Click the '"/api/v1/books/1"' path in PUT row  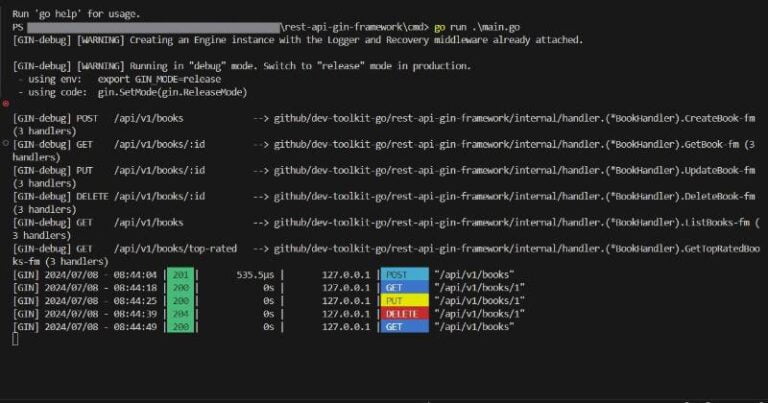click(480, 301)
